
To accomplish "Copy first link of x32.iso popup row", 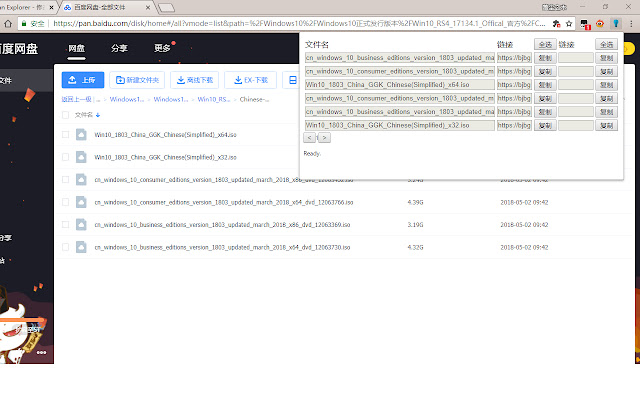I will [545, 125].
